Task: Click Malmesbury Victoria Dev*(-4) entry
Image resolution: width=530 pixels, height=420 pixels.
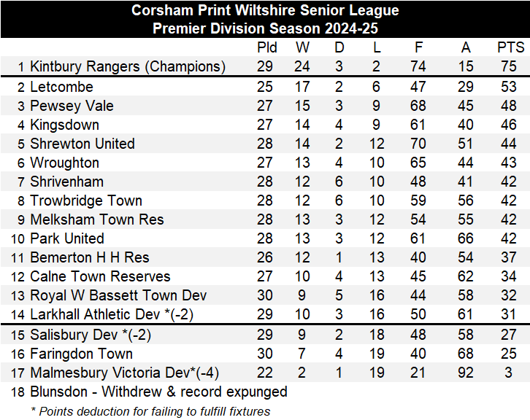Action: [125, 373]
